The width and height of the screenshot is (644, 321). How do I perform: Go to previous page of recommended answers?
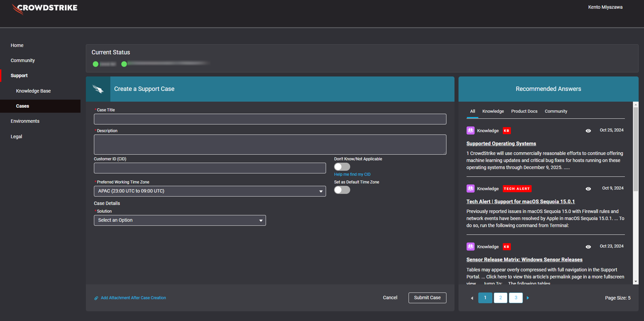point(472,298)
